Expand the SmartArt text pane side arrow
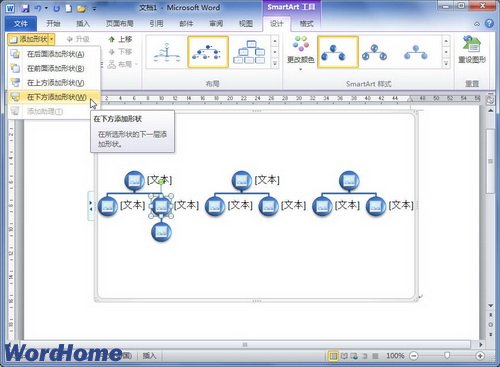Image resolution: width=500 pixels, height=367 pixels. (x=91, y=206)
